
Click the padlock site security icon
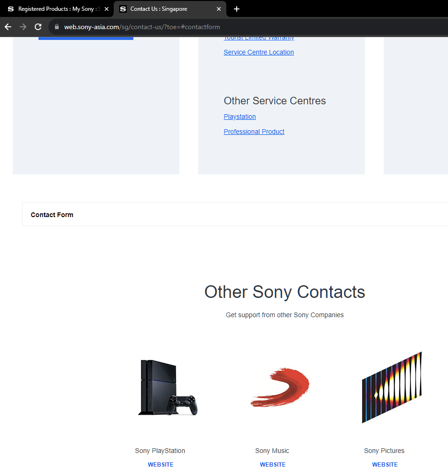click(x=57, y=27)
